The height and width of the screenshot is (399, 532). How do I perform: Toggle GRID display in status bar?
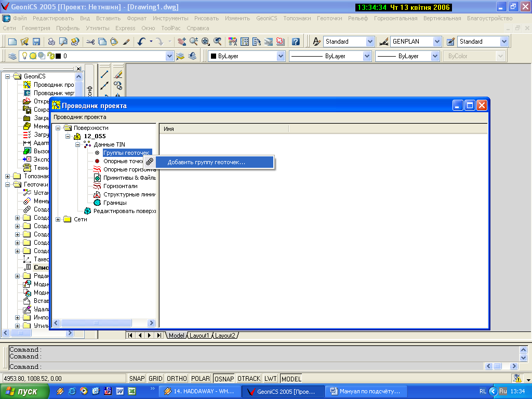tap(155, 378)
